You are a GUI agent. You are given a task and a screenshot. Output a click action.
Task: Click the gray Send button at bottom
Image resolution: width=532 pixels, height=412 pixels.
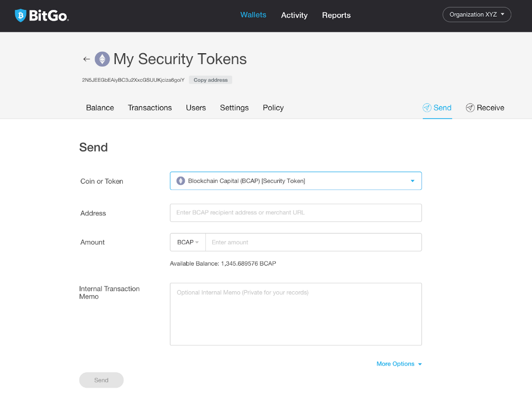pyautogui.click(x=101, y=380)
